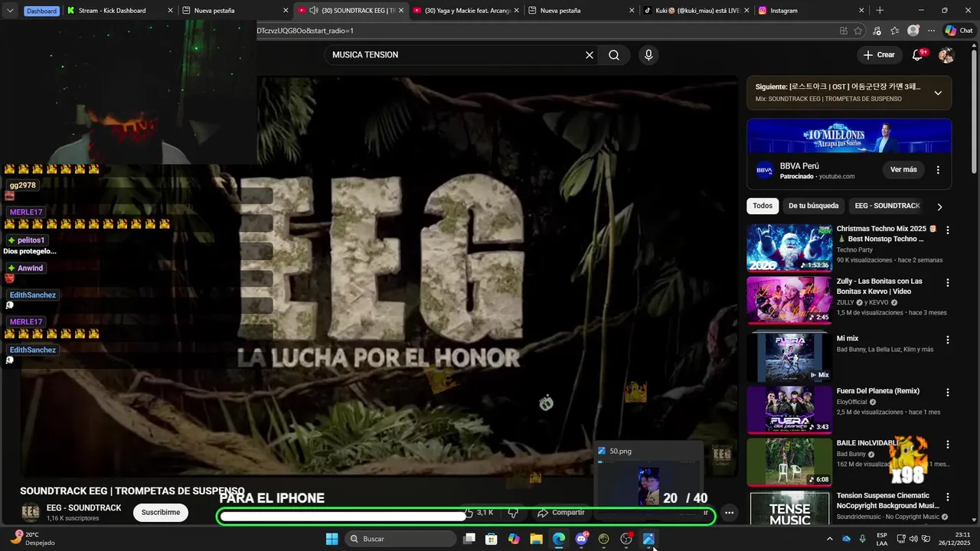
Task: Open Zully - Las Bonitas con Las Bonitas title
Action: (879, 286)
